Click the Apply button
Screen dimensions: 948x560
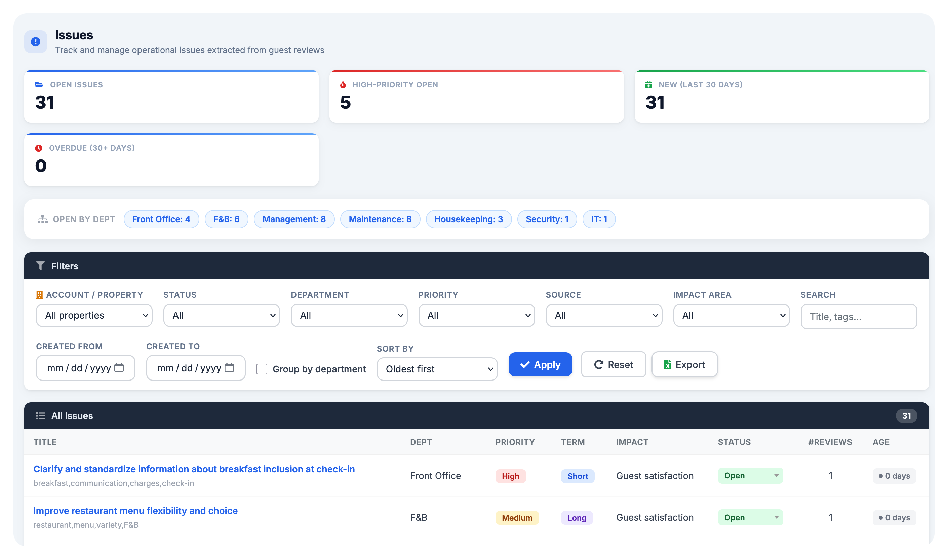540,364
